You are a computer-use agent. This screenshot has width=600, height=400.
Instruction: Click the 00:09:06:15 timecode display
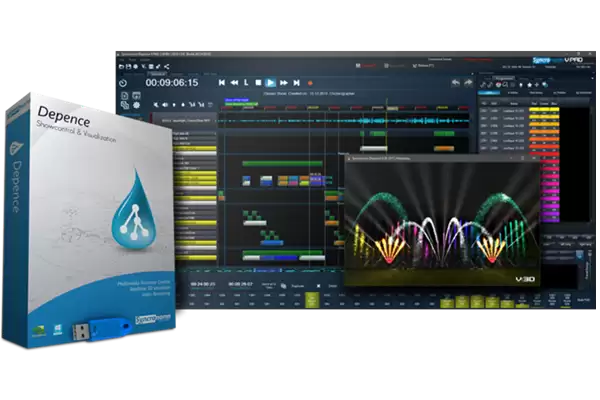[x=170, y=83]
